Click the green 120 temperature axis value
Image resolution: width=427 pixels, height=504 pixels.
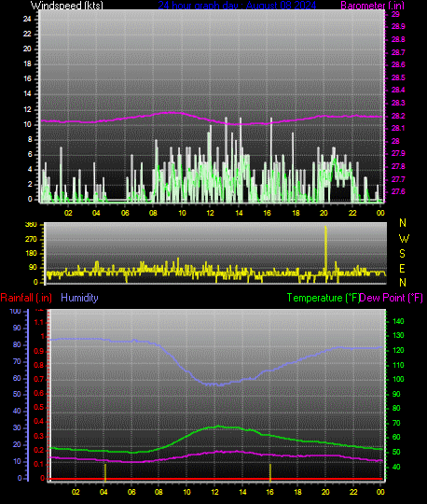pos(398,350)
